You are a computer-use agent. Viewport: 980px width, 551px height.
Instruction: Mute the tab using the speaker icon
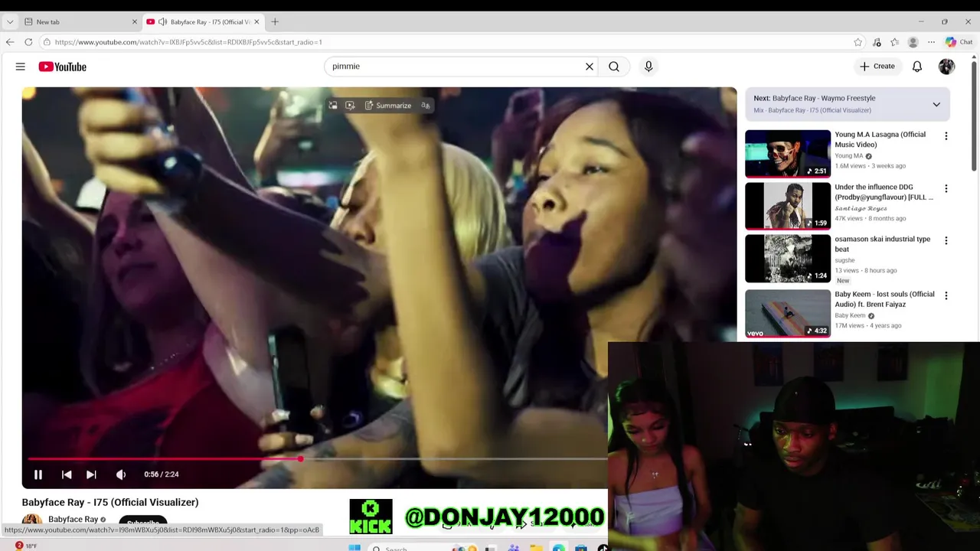point(163,21)
